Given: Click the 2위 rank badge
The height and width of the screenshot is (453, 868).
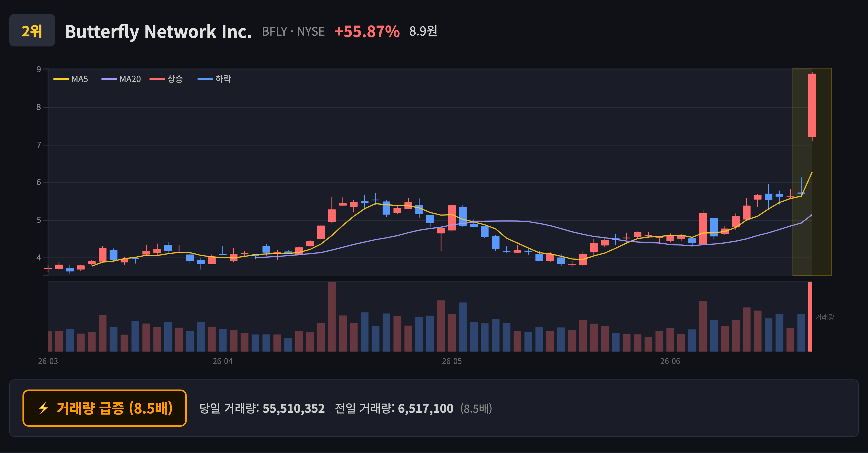Looking at the screenshot, I should click(x=32, y=30).
